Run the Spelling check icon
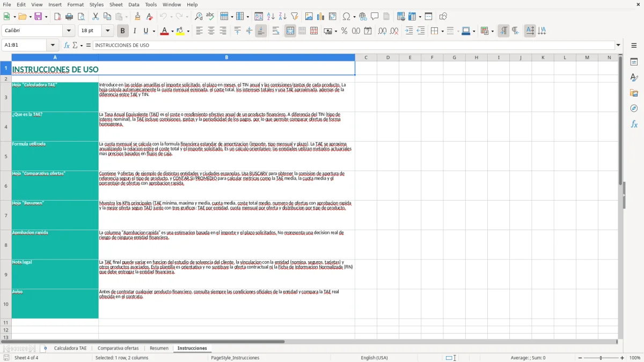This screenshot has height=362, width=644. 210,17
